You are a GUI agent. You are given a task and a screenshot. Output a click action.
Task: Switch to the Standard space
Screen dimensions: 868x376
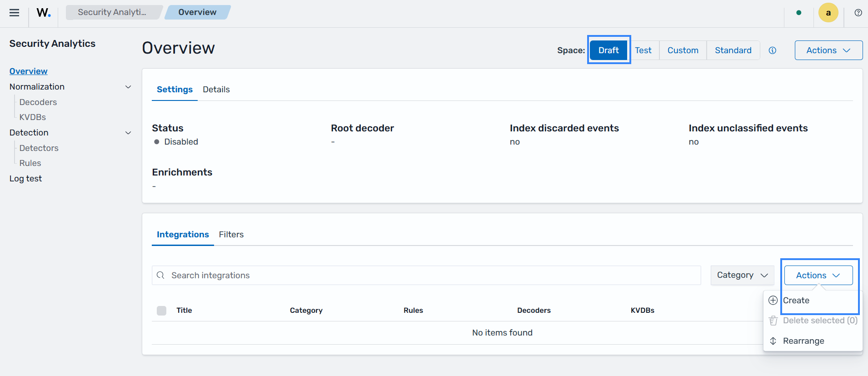[733, 50]
